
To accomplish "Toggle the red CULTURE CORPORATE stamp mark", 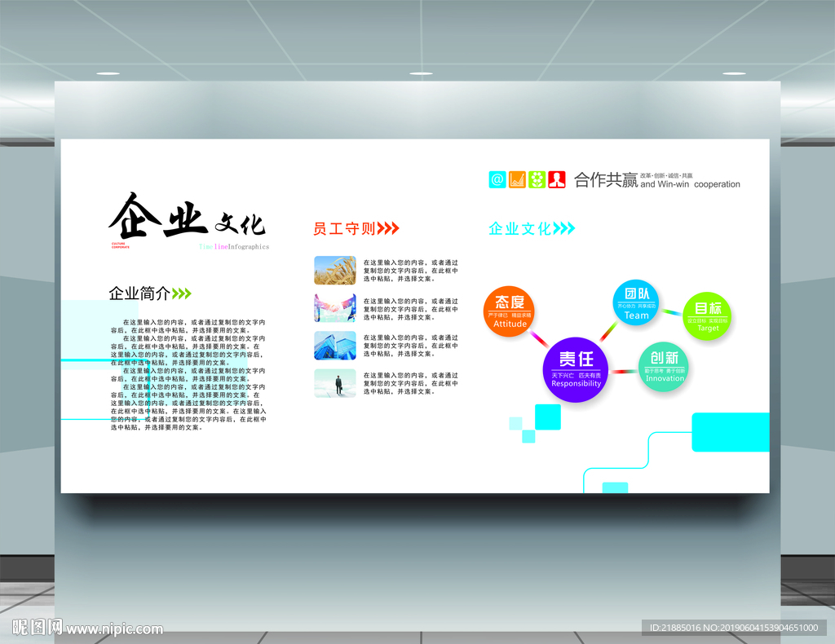I will [x=121, y=245].
